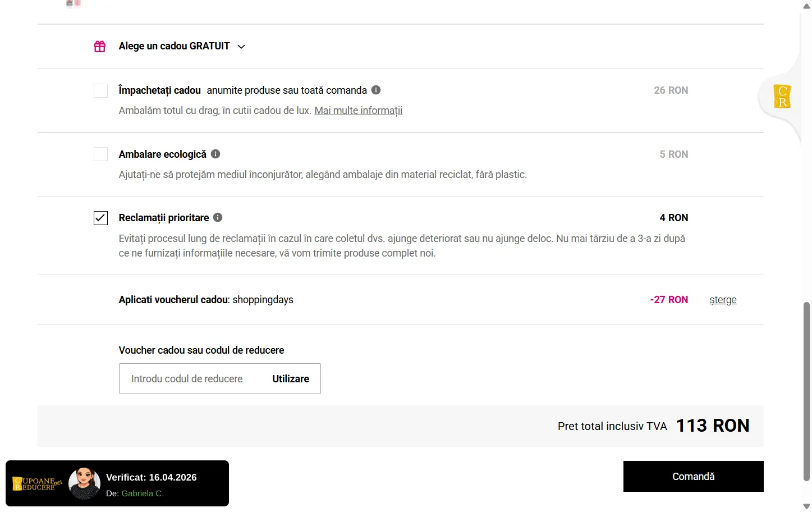Click the Cupoane Reducere logo
812x512 pixels.
(37, 483)
